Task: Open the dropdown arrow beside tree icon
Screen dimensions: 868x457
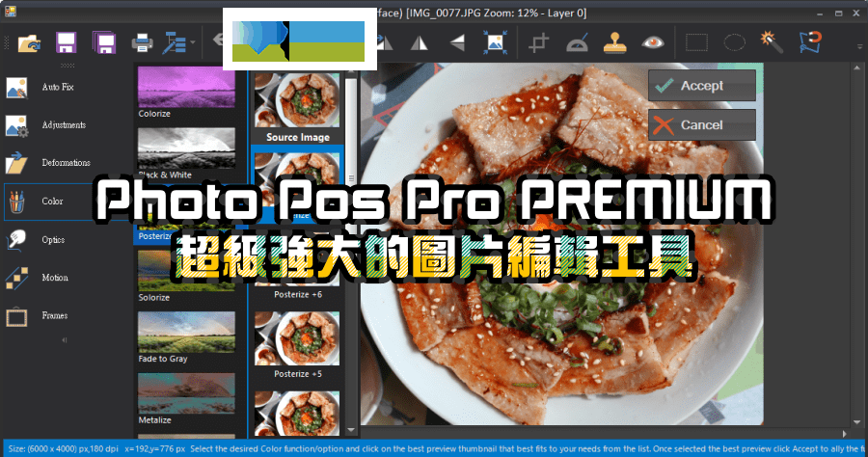Action: coord(193,42)
